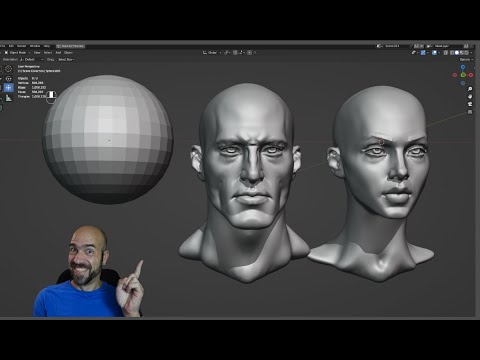480x360 pixels.
Task: Toggle snapping magnet in header
Action: 236,53
